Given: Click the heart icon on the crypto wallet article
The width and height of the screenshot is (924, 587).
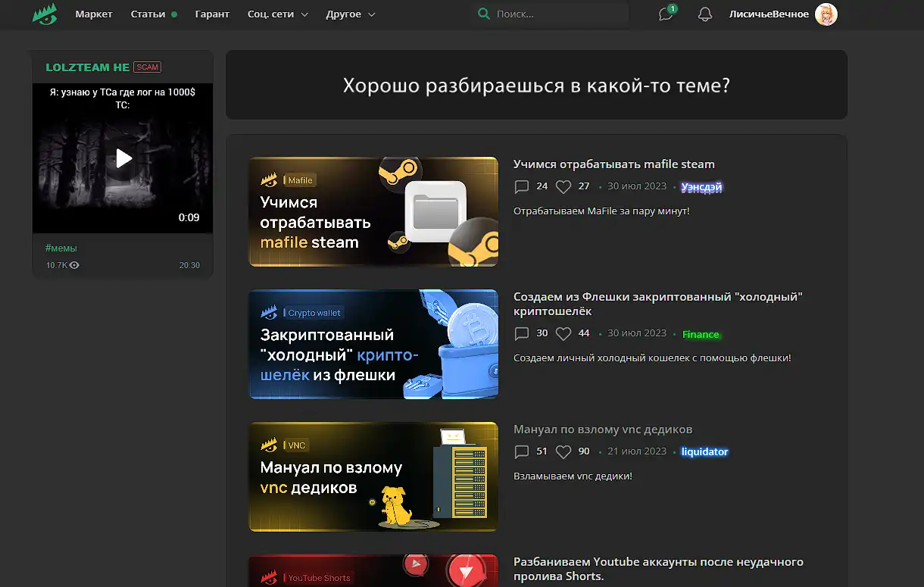Looking at the screenshot, I should (x=563, y=333).
